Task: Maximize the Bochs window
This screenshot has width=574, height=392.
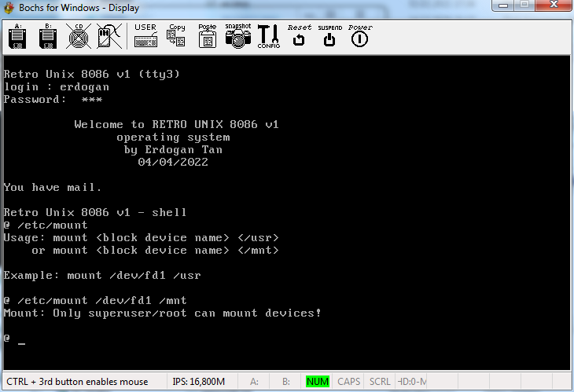Action: pos(524,5)
